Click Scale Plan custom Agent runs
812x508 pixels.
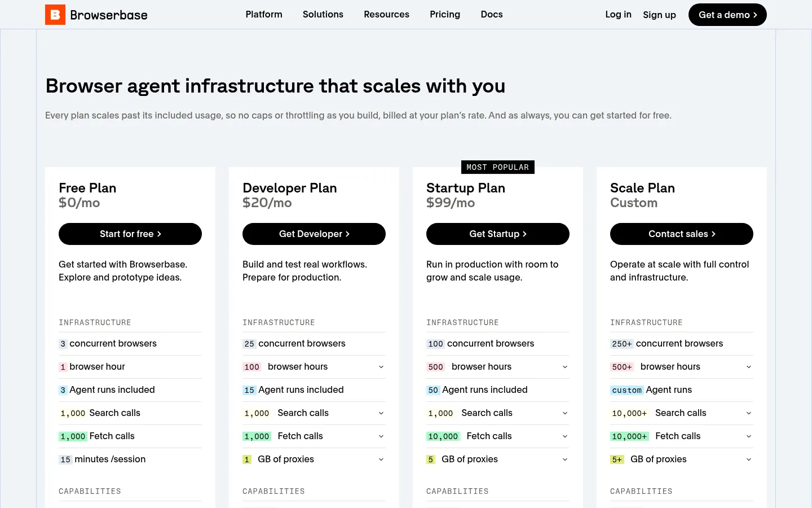pos(651,390)
